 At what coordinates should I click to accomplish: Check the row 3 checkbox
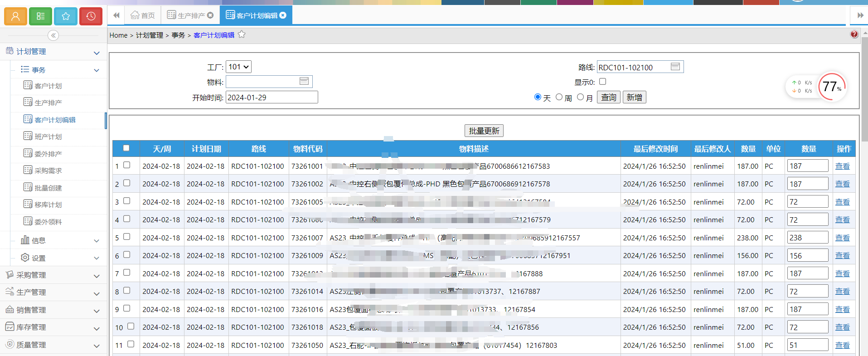pos(127,201)
